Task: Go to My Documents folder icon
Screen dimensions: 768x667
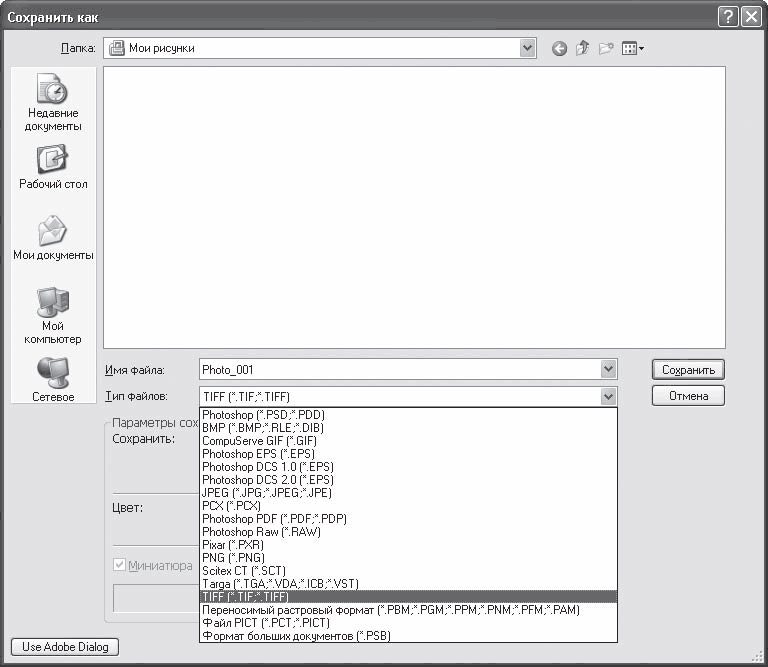Action: (x=53, y=231)
